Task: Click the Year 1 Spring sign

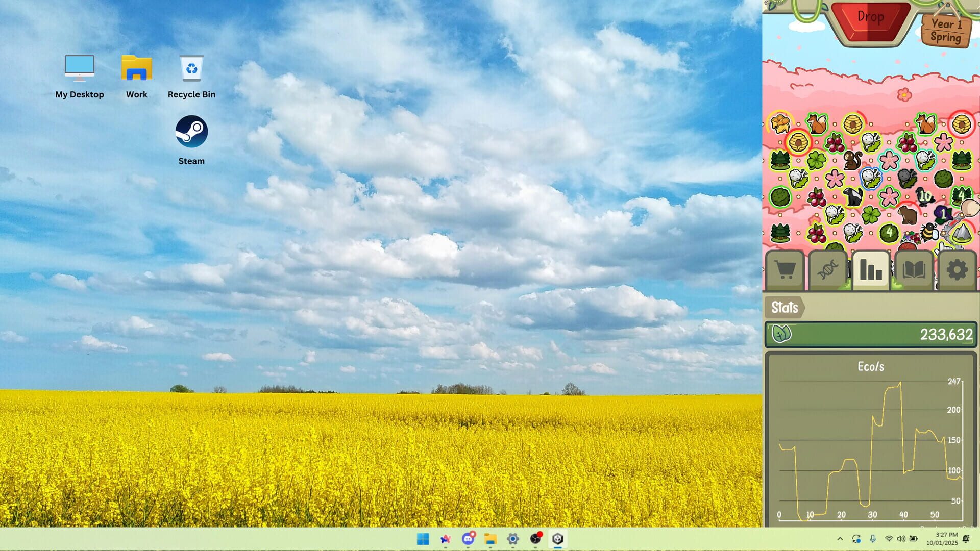Action: [945, 31]
